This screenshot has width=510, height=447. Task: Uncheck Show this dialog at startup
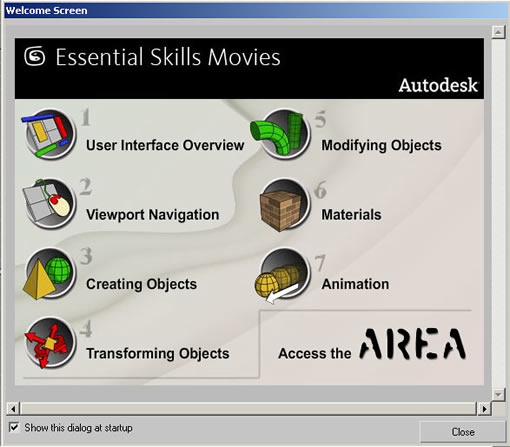coord(14,427)
